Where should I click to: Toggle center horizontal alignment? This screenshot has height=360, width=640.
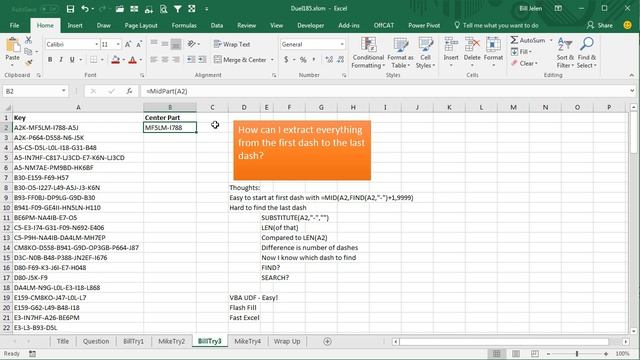pos(165,60)
